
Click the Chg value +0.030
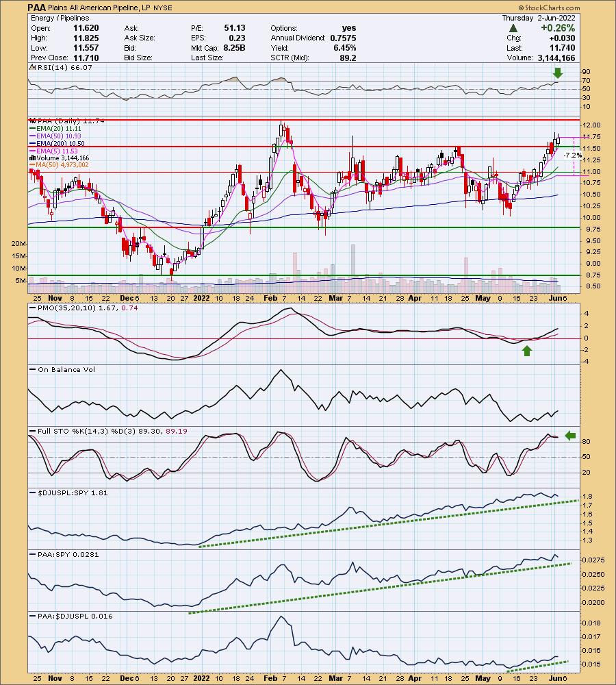click(x=562, y=38)
